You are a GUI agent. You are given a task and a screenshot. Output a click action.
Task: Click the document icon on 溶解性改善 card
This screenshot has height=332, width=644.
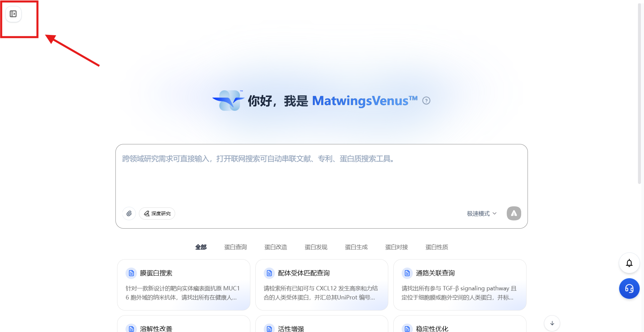pyautogui.click(x=131, y=329)
